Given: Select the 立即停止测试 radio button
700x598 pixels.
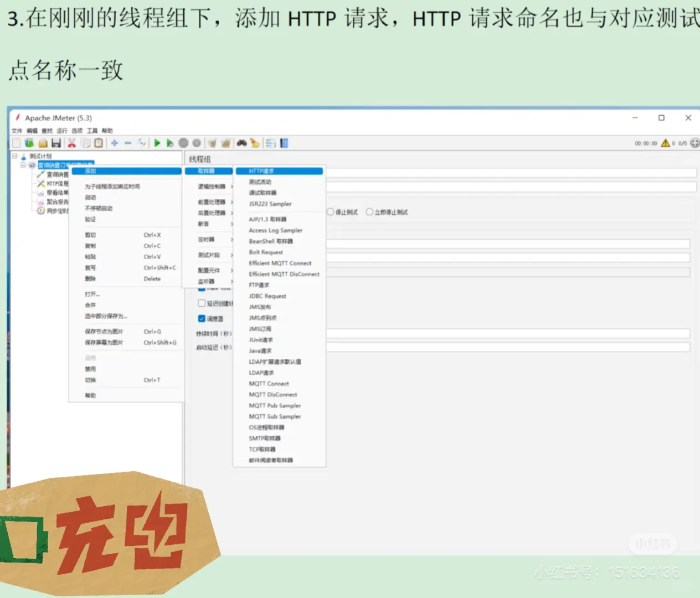Looking at the screenshot, I should click(369, 212).
